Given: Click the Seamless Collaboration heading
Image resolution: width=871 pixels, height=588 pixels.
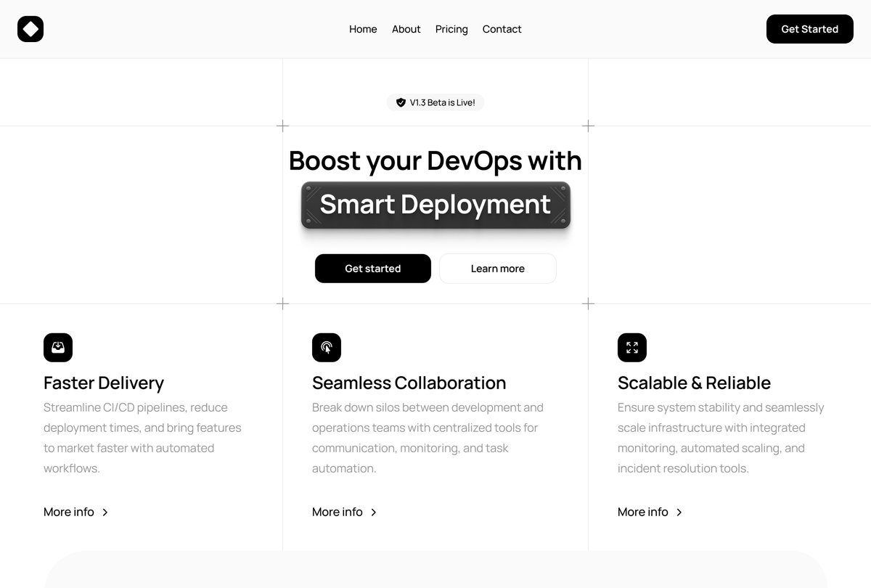Looking at the screenshot, I should [409, 383].
